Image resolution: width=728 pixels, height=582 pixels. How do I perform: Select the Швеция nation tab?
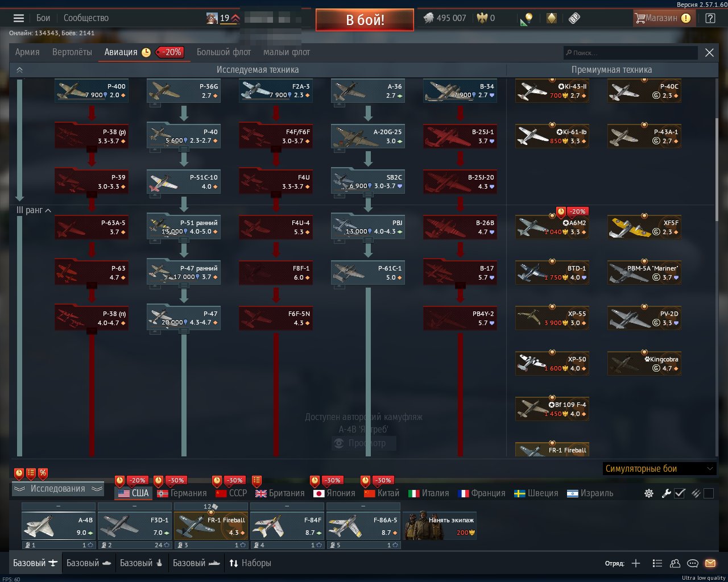(x=536, y=493)
